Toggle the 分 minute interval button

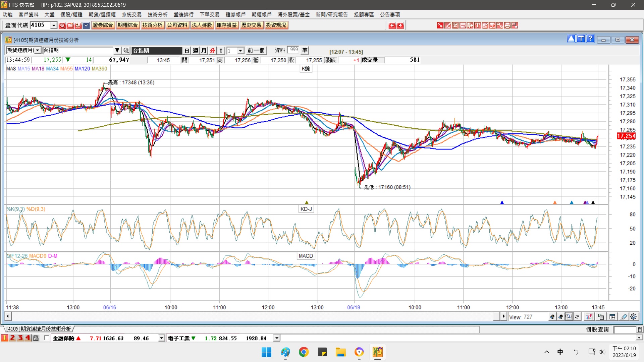coord(212,51)
